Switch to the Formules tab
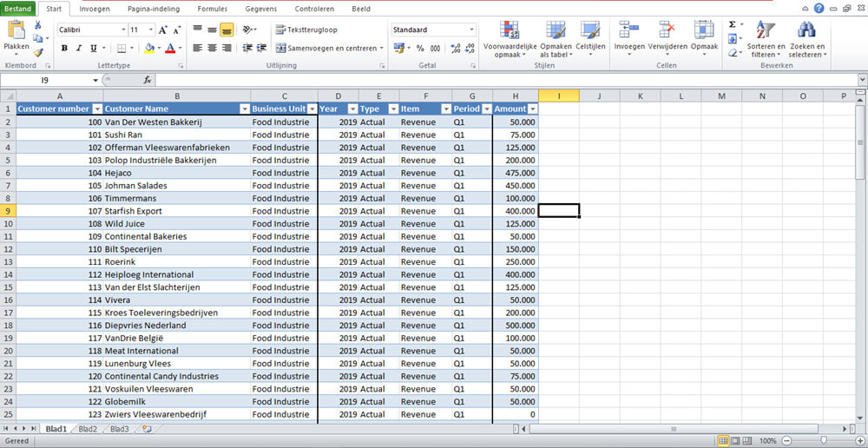The width and height of the screenshot is (868, 448). [213, 9]
